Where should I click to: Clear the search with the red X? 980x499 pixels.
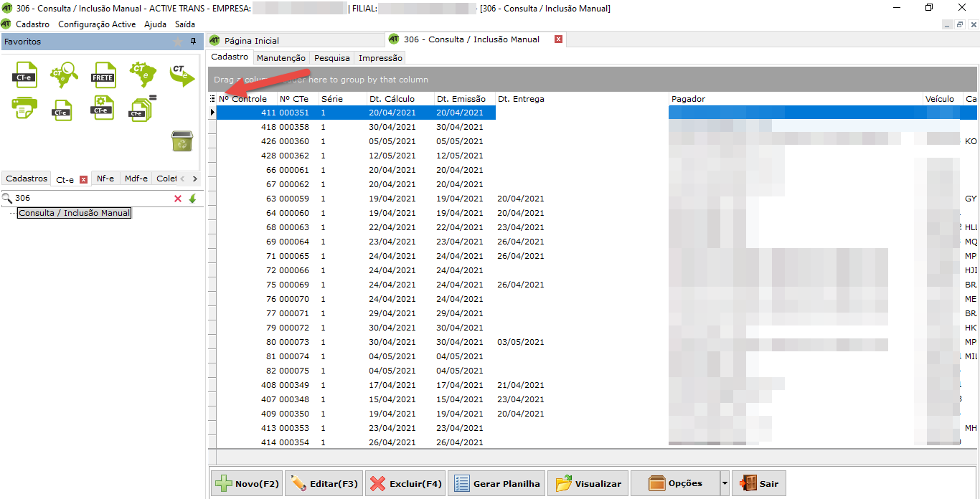click(178, 199)
